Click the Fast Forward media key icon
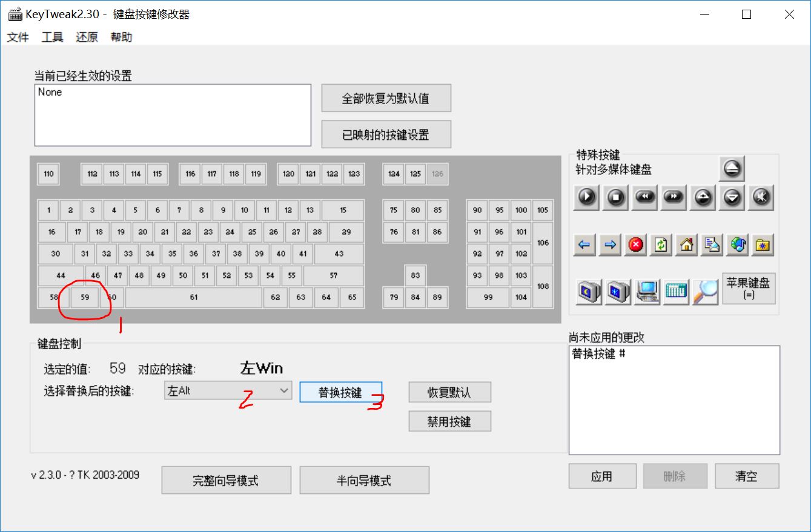 coord(673,198)
